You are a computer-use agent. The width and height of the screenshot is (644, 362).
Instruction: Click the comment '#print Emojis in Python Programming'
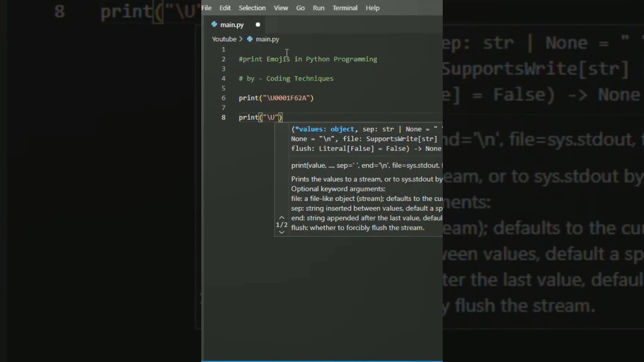point(308,59)
